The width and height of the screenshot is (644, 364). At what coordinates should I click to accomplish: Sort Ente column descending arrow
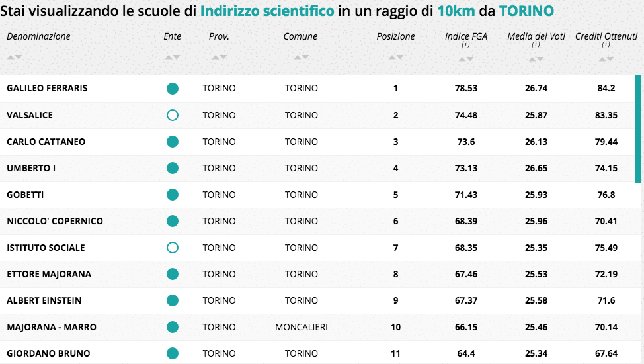177,57
